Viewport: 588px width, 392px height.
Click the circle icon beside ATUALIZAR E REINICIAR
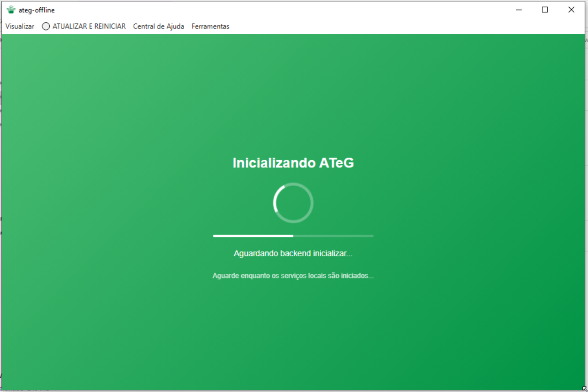point(46,27)
